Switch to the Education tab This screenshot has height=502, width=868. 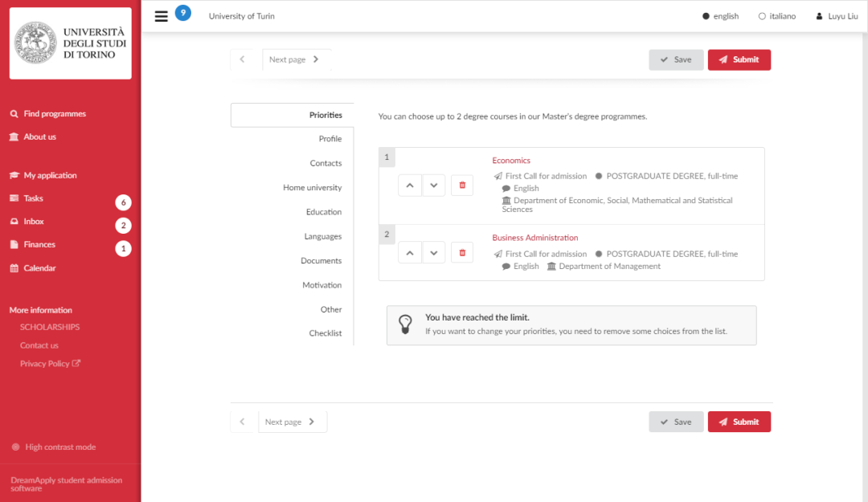pos(324,212)
